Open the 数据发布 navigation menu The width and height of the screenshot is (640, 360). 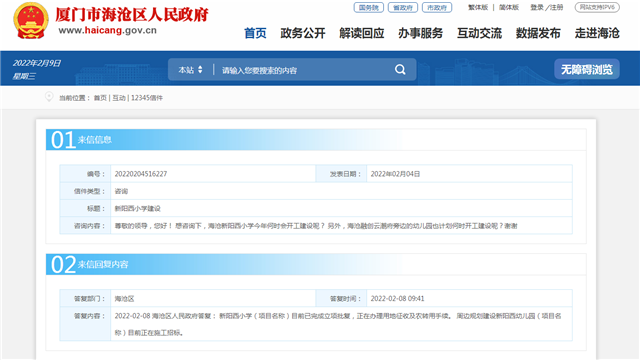pyautogui.click(x=538, y=33)
